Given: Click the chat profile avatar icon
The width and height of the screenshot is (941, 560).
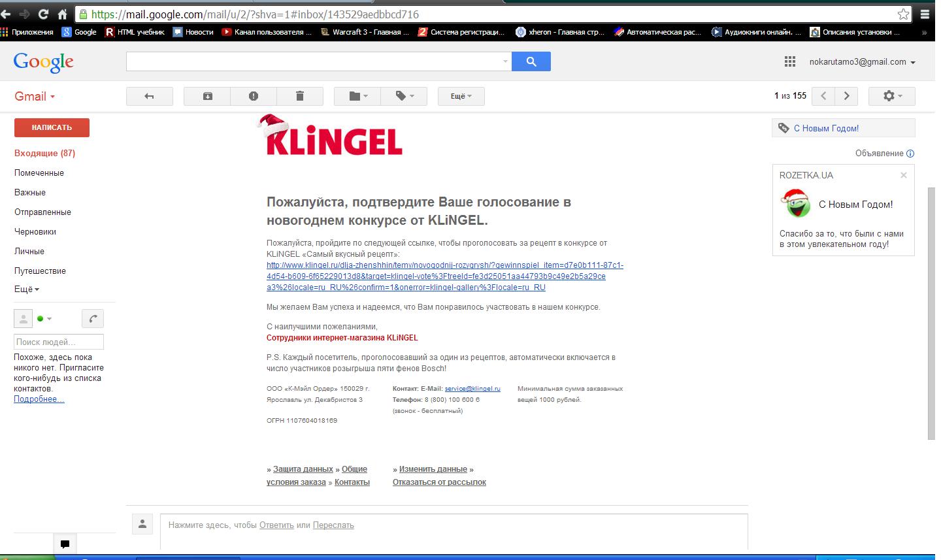Looking at the screenshot, I should click(23, 319).
